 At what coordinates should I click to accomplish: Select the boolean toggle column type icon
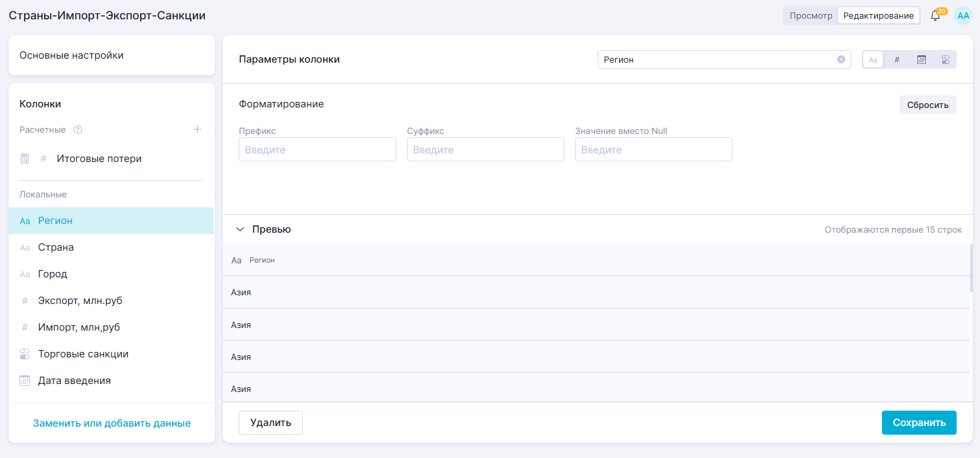(x=945, y=59)
